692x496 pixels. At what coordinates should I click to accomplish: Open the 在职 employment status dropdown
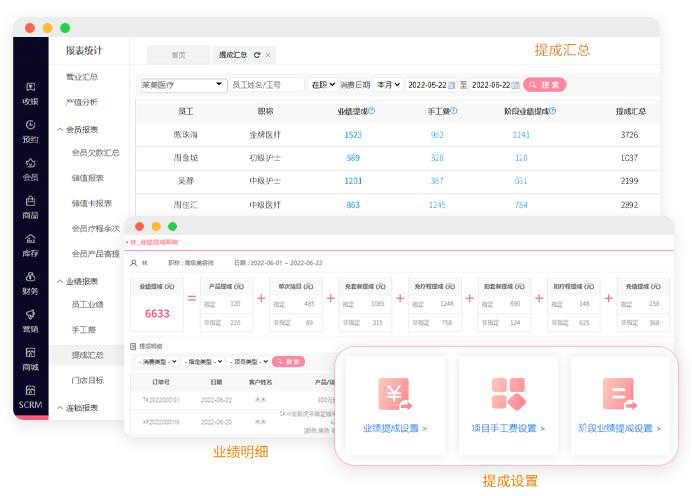click(x=323, y=85)
